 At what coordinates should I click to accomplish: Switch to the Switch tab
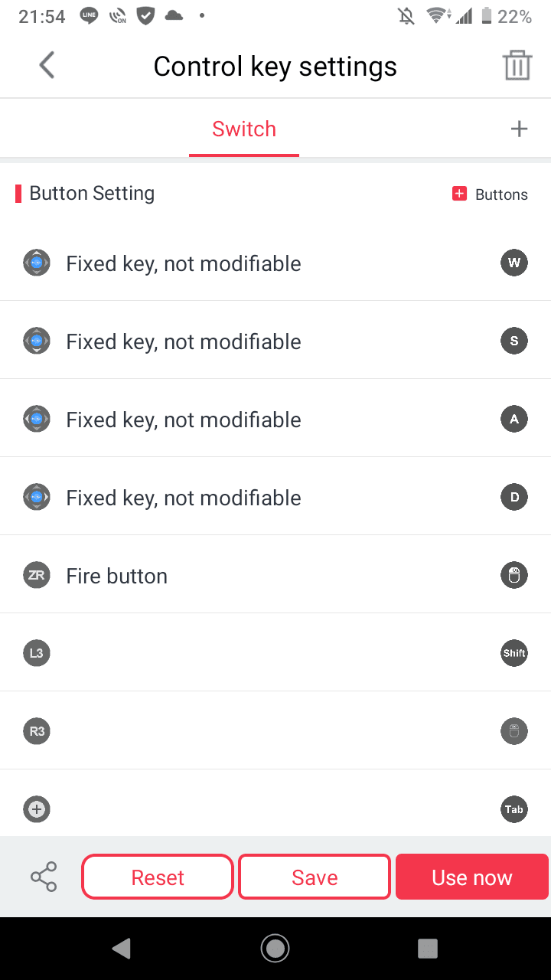tap(244, 129)
